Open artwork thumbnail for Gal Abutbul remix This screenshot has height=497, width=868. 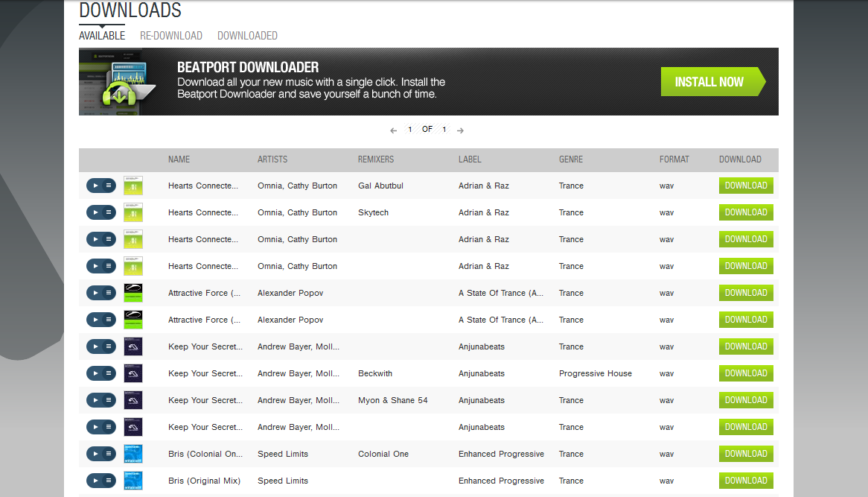[x=133, y=186]
